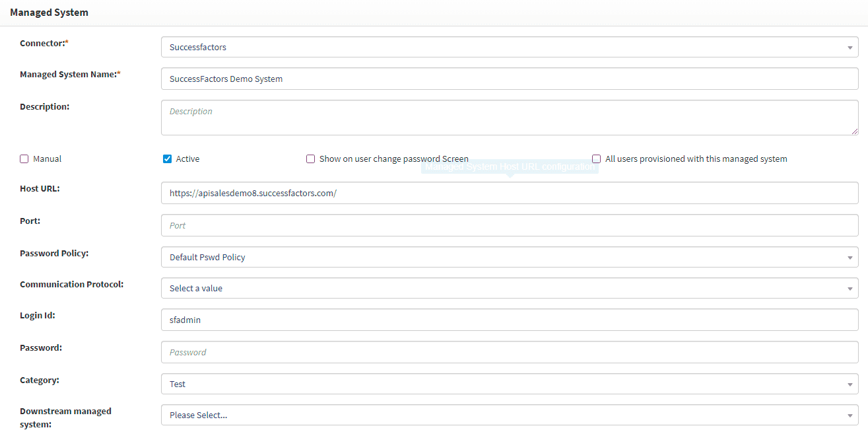
Task: Click the Managed System panel header
Action: pyautogui.click(x=50, y=13)
